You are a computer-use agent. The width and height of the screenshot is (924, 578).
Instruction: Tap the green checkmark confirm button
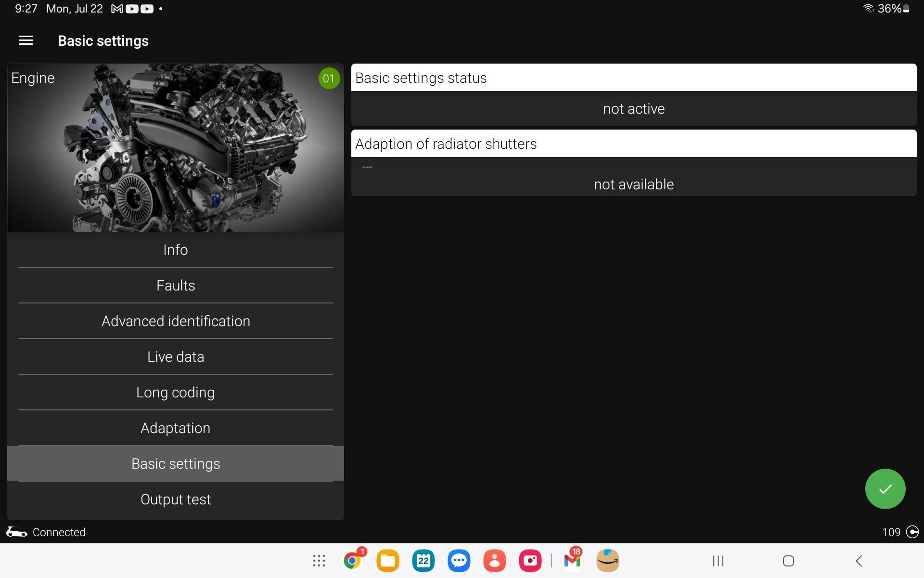pos(885,488)
